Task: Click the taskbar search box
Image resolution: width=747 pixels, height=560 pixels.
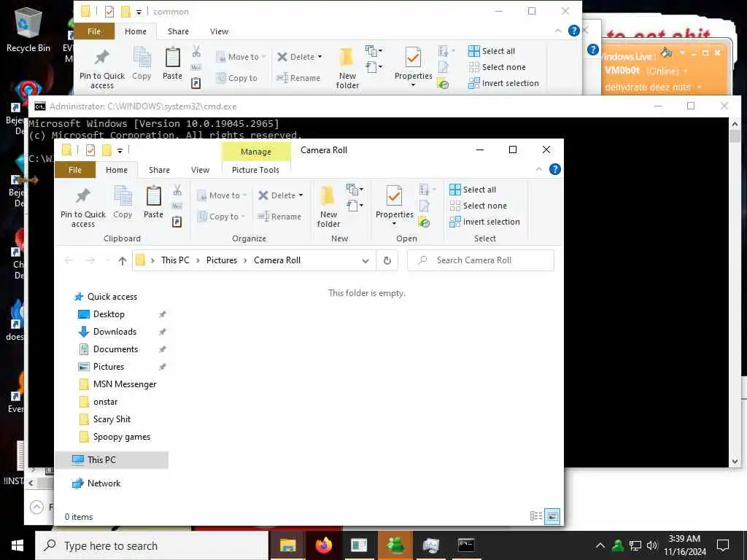Action: tap(152, 545)
